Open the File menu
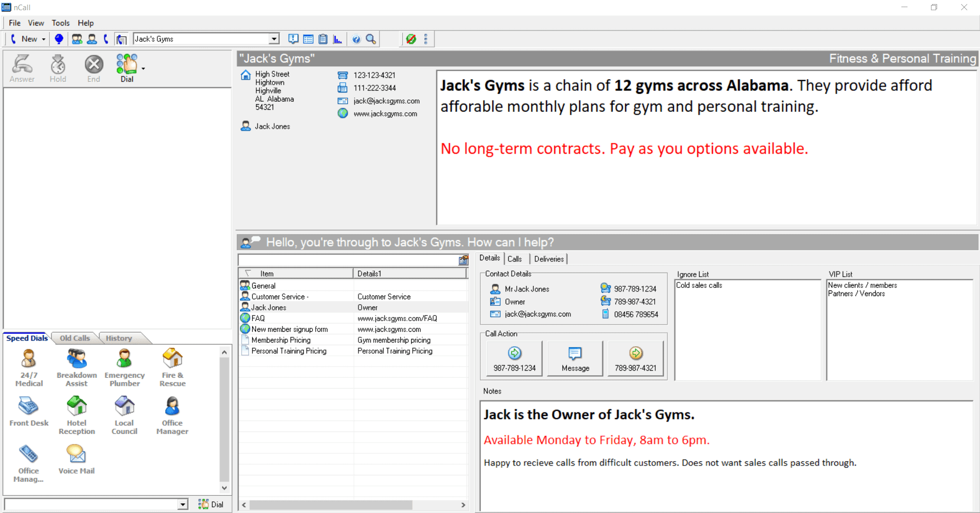This screenshot has height=513, width=980. [15, 23]
